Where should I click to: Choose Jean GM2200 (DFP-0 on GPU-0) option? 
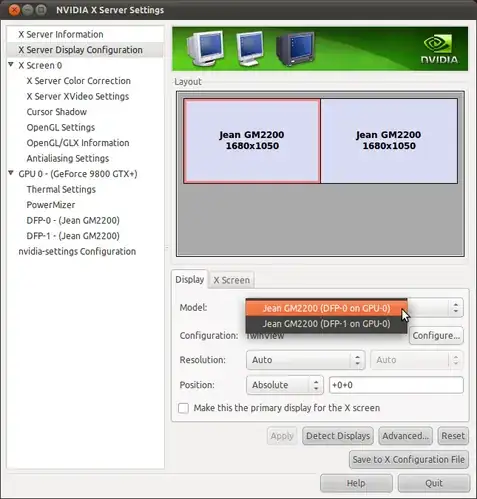click(326, 308)
